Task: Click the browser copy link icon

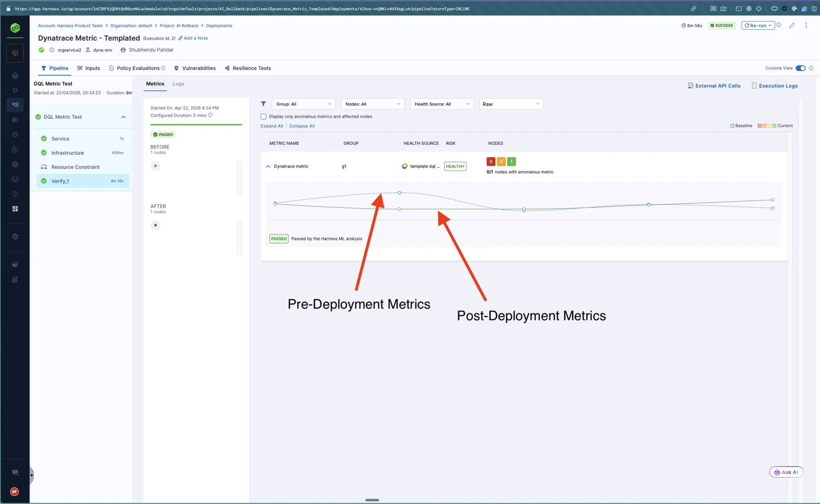Action: coord(693,9)
